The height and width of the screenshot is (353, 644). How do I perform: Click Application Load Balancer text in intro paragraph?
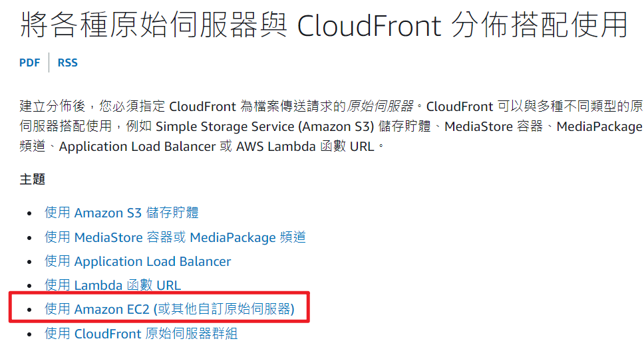(x=137, y=146)
